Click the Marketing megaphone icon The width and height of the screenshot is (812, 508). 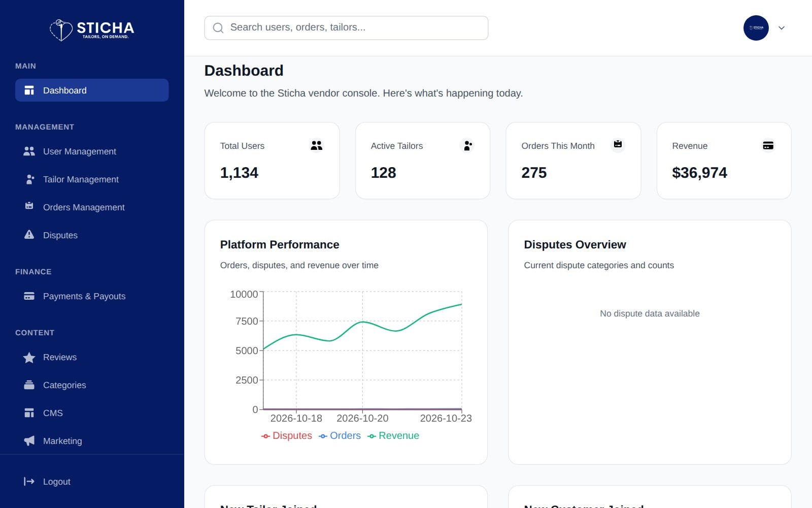point(29,440)
